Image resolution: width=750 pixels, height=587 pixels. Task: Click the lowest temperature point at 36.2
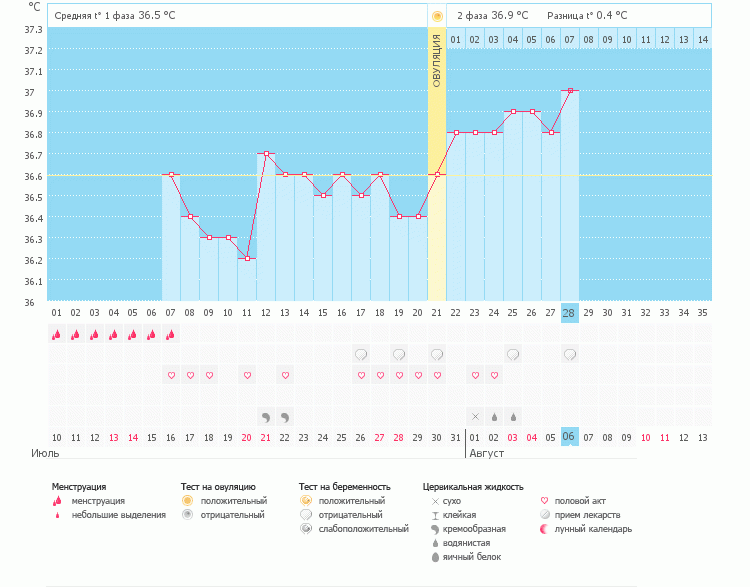pos(247,258)
